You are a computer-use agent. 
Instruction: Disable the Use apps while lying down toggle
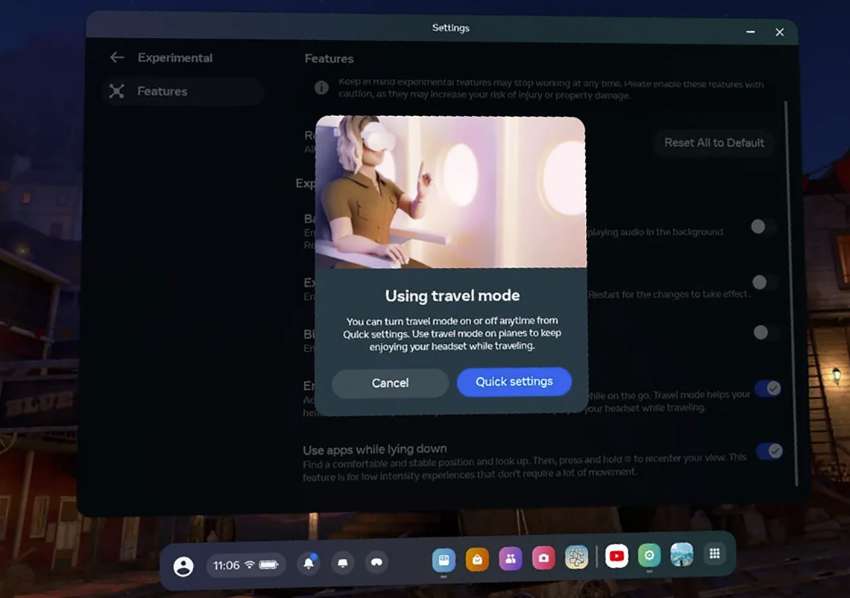[x=768, y=451]
